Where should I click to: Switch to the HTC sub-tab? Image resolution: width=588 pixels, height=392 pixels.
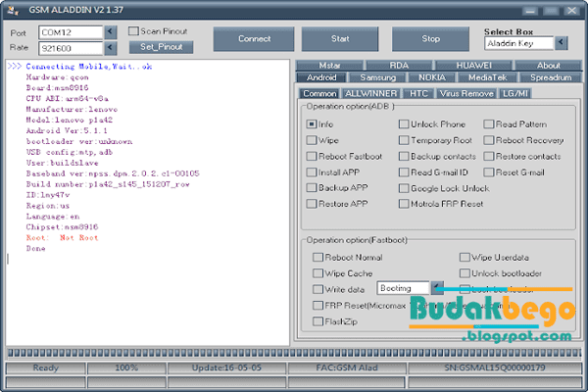[x=418, y=93]
